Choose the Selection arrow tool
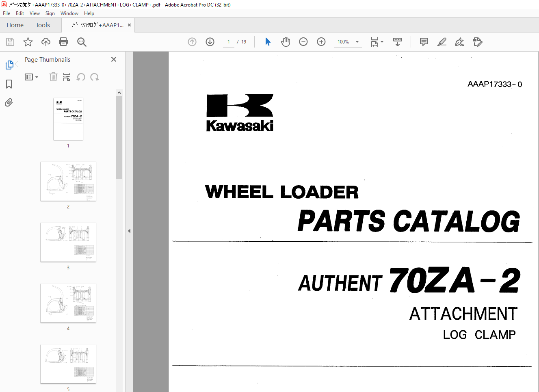 (x=268, y=42)
